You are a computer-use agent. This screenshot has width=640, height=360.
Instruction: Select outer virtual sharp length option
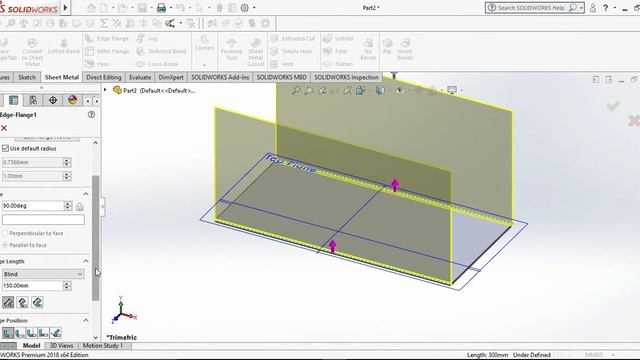tap(8, 302)
